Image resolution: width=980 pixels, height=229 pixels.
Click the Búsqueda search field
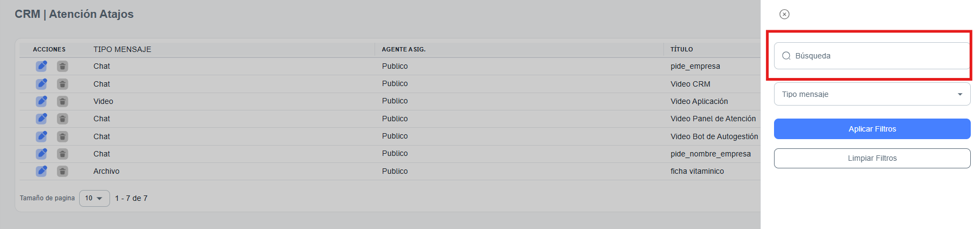point(878,56)
